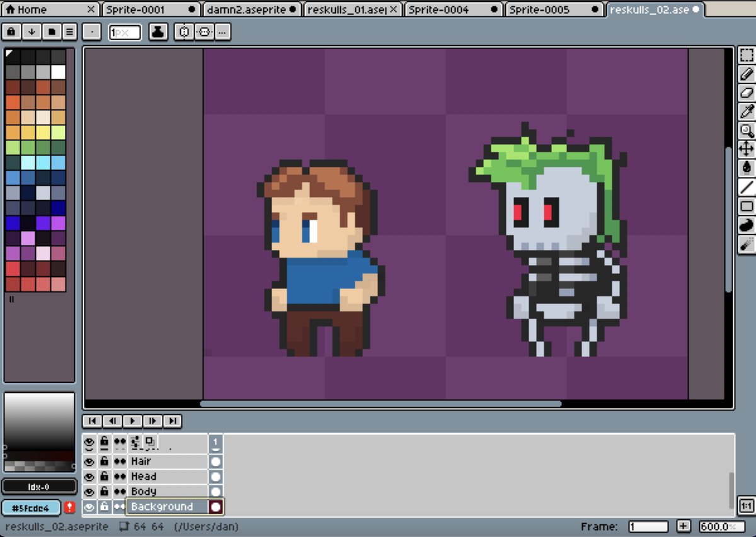Click the timeline header lock icon
The height and width of the screenshot is (537, 756).
(x=105, y=443)
